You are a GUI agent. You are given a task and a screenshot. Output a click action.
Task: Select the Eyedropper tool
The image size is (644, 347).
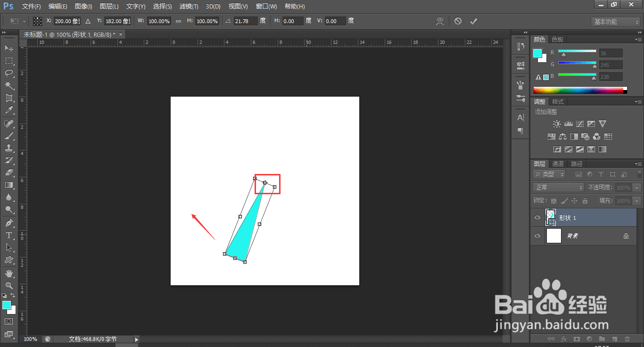point(8,110)
